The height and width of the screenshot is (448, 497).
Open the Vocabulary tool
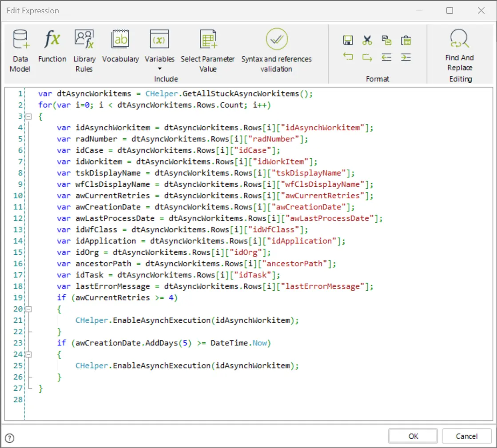coord(120,46)
